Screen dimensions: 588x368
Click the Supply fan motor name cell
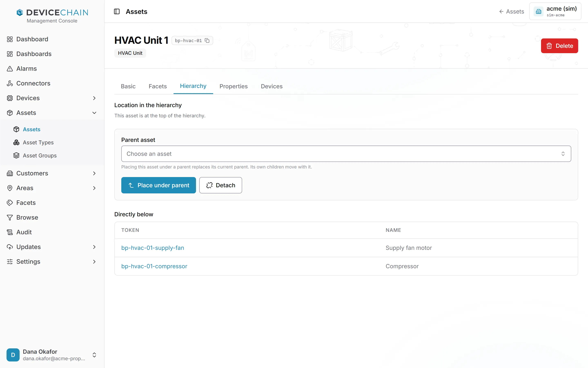[409, 248]
